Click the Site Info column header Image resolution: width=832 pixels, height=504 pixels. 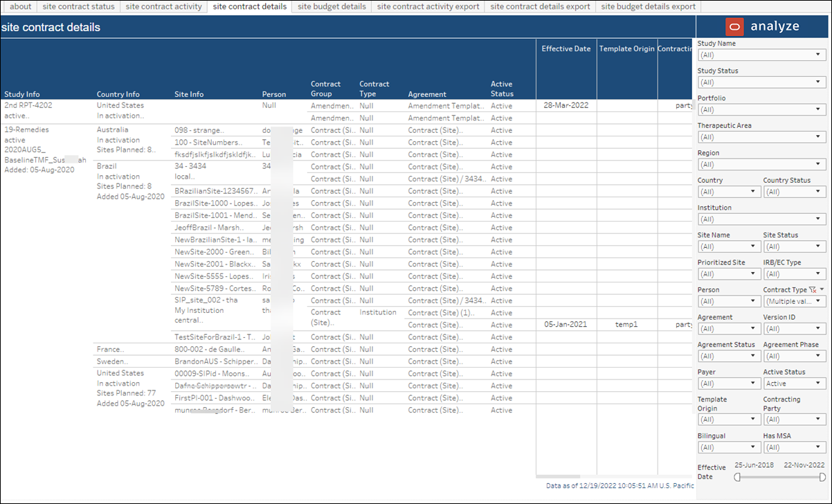[x=189, y=94]
